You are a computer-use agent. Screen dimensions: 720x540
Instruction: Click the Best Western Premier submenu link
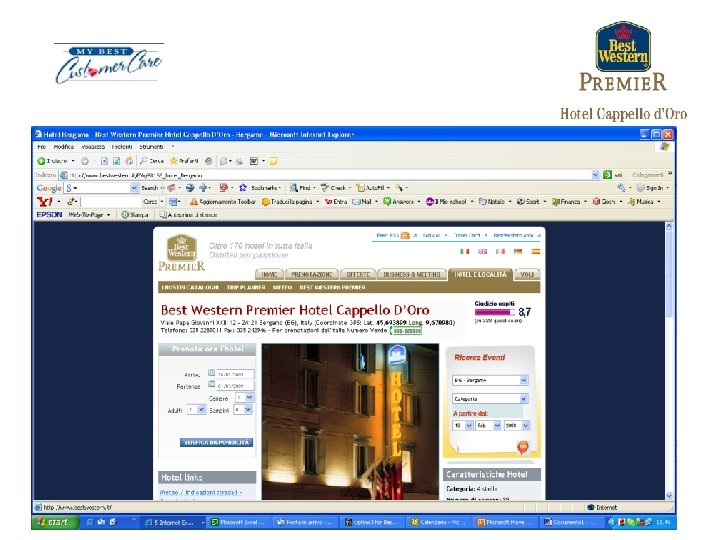coord(332,287)
